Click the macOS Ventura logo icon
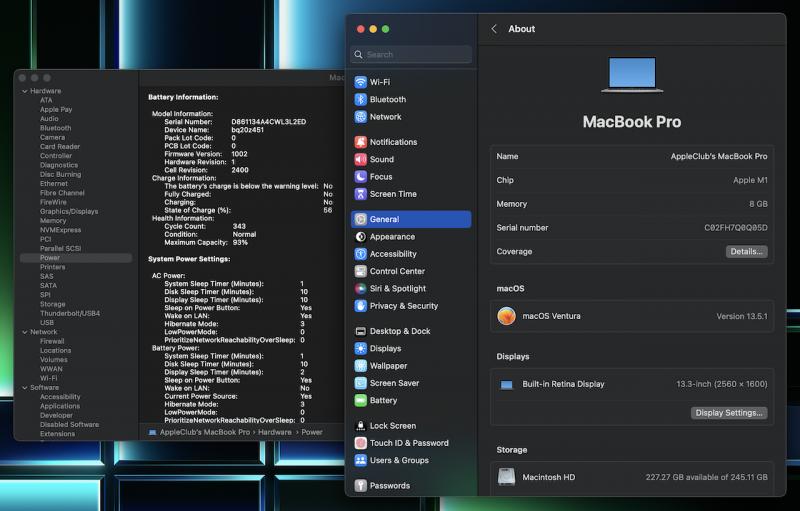Viewport: 800px width, 511px height. click(507, 316)
